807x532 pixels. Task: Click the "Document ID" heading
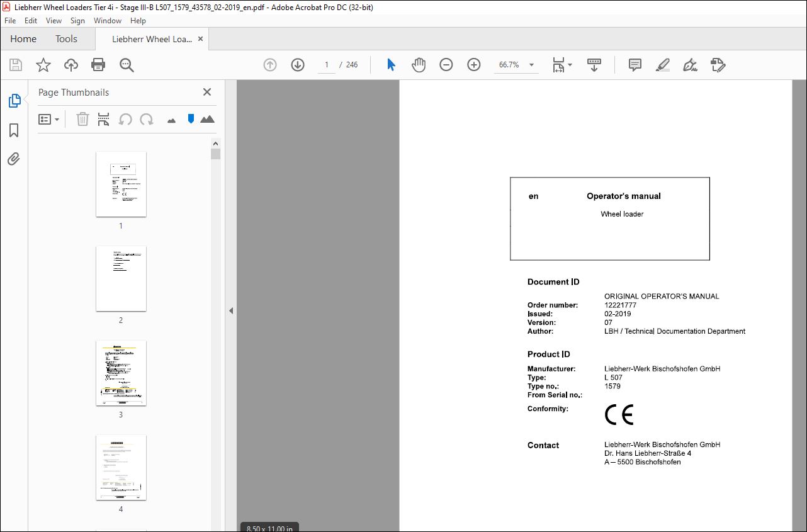(x=553, y=282)
